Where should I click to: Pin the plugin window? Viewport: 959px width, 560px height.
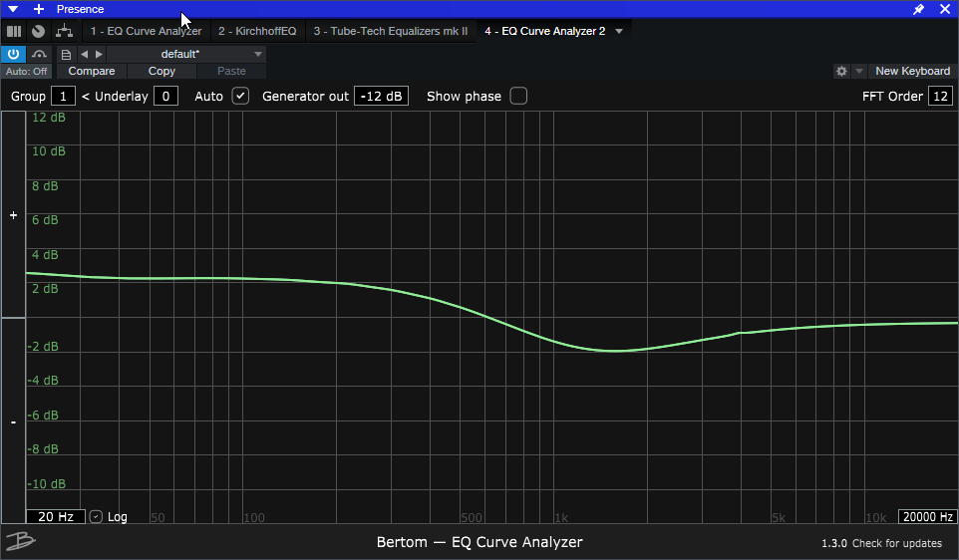[919, 9]
